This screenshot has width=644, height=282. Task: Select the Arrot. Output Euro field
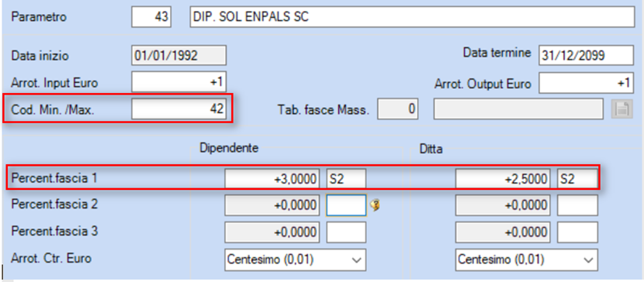tap(586, 82)
